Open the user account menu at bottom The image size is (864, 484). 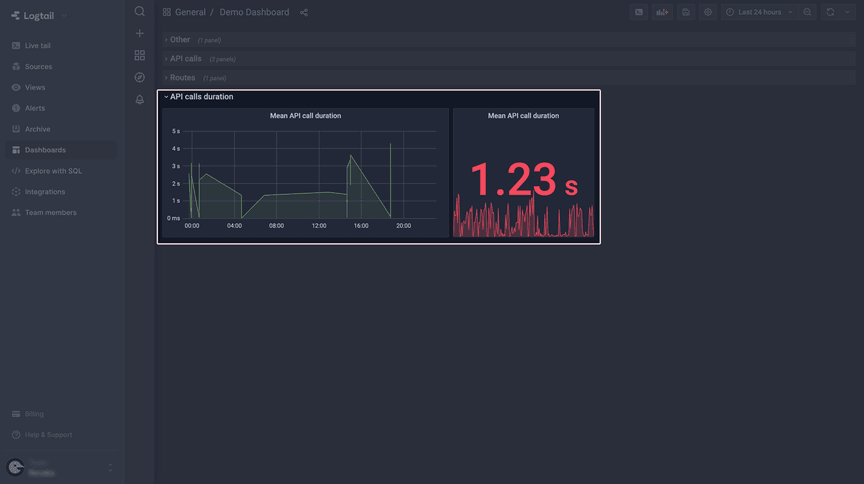pyautogui.click(x=61, y=467)
